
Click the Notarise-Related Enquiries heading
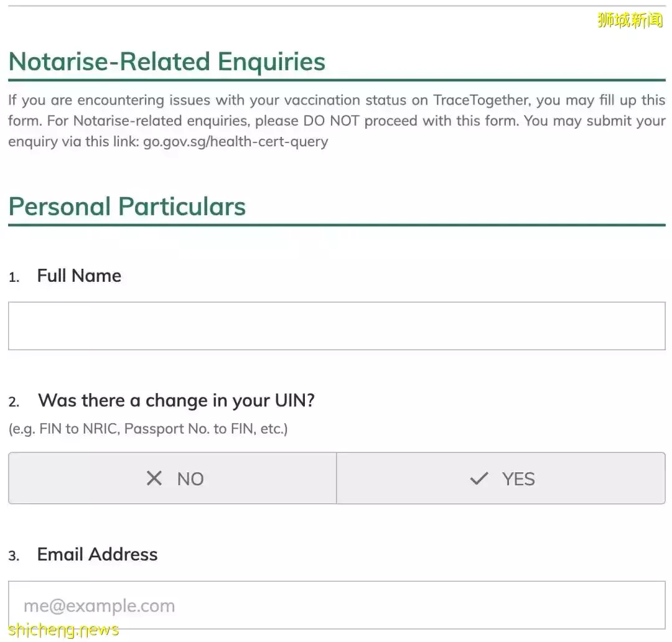167,62
